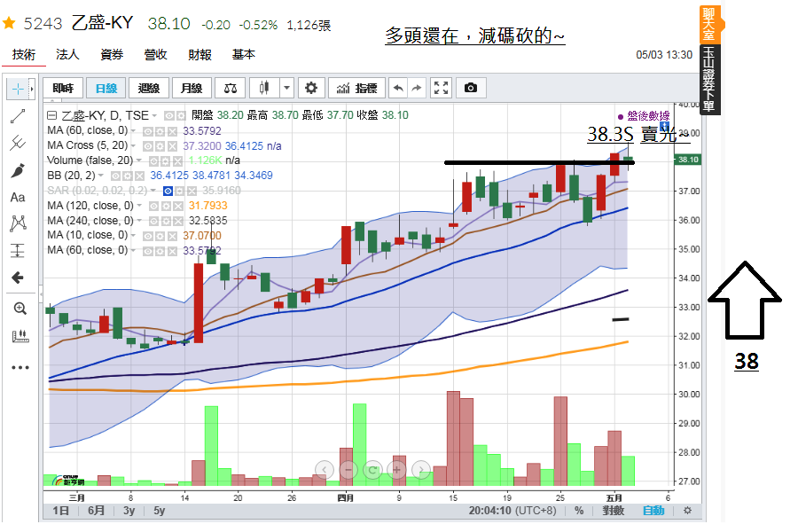Click the balance scales compare icon
The height and width of the screenshot is (532, 798).
pyautogui.click(x=230, y=88)
